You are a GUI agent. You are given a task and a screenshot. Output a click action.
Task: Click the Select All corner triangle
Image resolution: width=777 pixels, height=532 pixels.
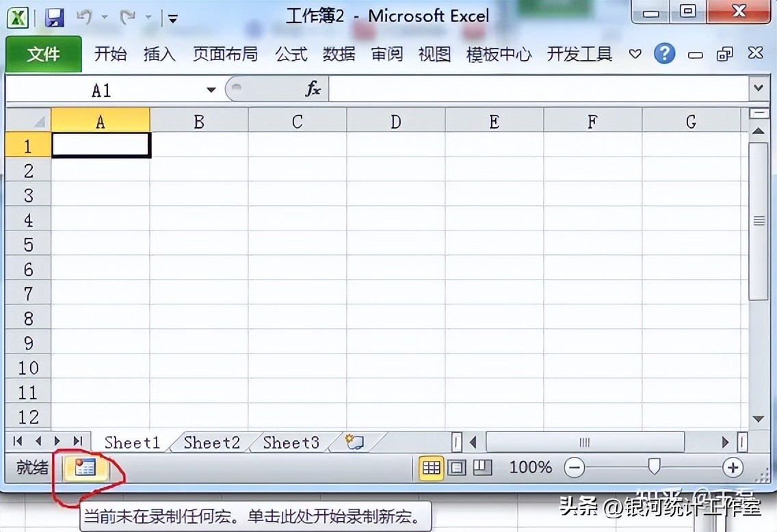click(x=28, y=120)
